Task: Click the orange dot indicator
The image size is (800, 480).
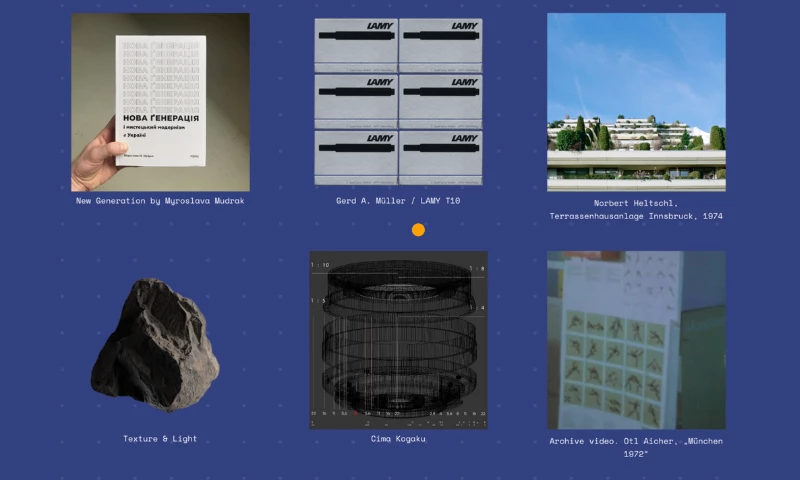Action: 418,230
